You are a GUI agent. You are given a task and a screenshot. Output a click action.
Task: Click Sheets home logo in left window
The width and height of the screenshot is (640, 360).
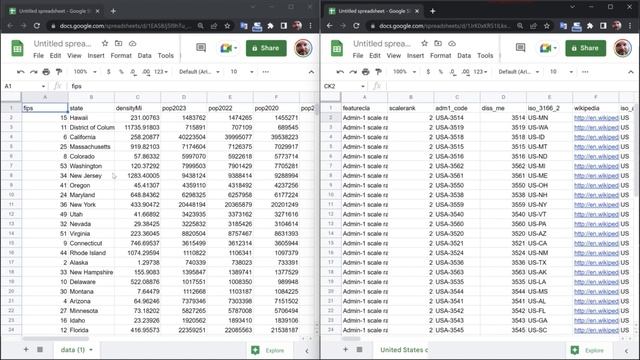point(17,49)
